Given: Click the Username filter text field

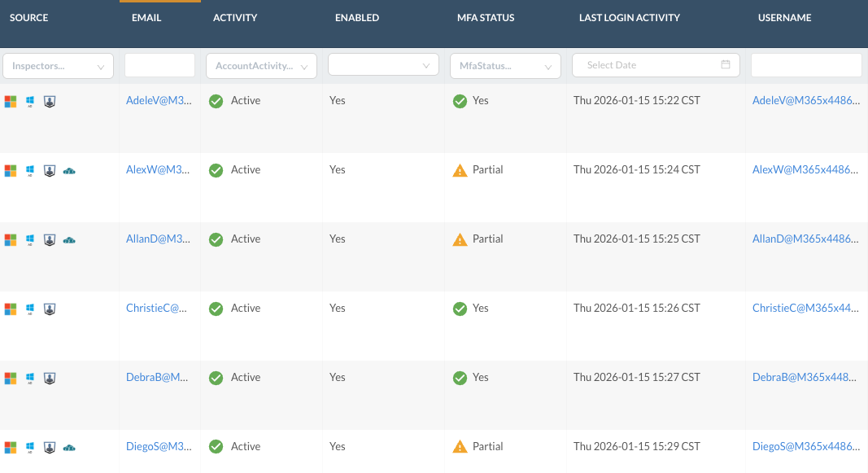Looking at the screenshot, I should 806,65.
